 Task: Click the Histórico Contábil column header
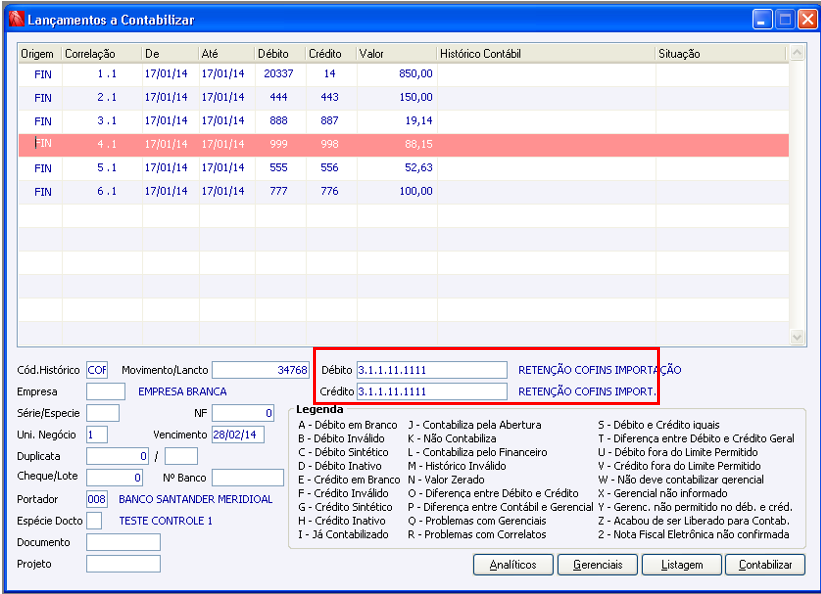pos(545,53)
